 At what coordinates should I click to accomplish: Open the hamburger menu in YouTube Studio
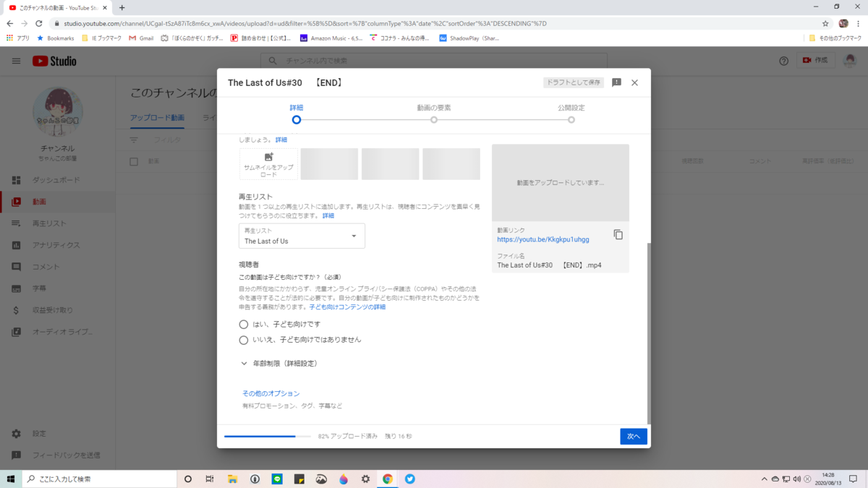coord(16,61)
